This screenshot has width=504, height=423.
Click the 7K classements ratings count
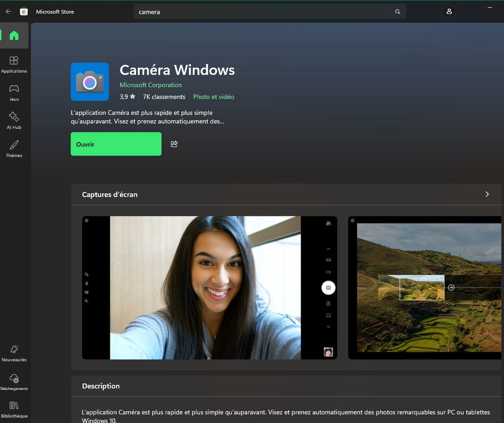point(164,97)
